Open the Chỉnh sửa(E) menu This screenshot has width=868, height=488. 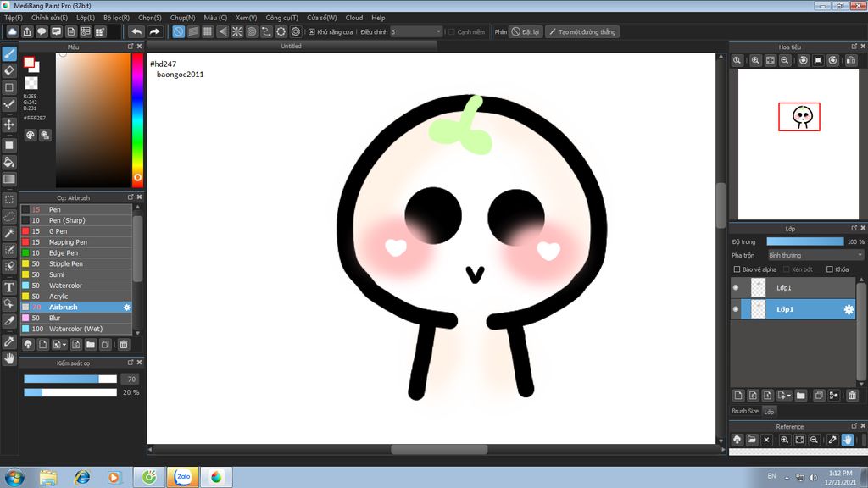pos(49,18)
